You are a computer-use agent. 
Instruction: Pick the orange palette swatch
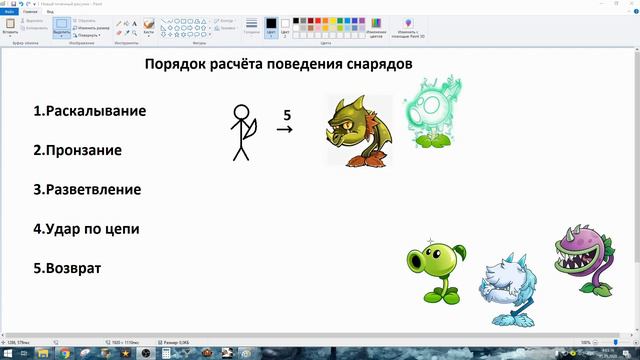[325, 21]
